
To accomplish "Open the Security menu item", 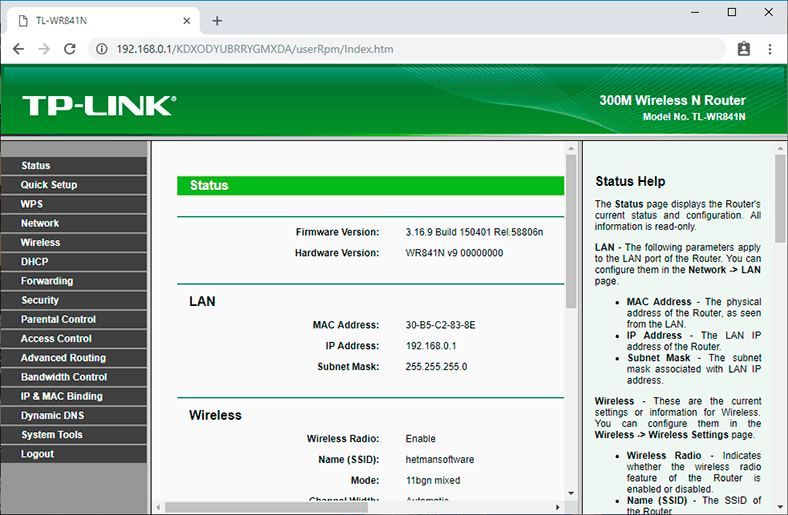I will point(74,300).
